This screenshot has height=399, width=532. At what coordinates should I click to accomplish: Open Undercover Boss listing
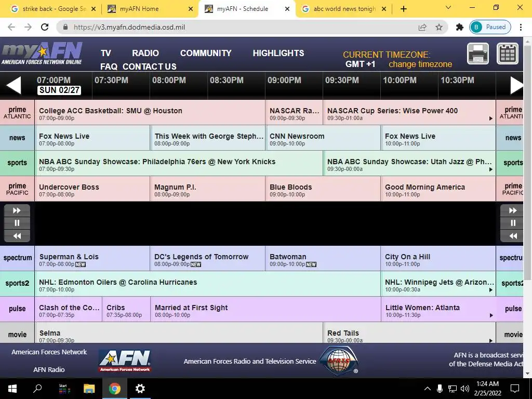[92, 189]
